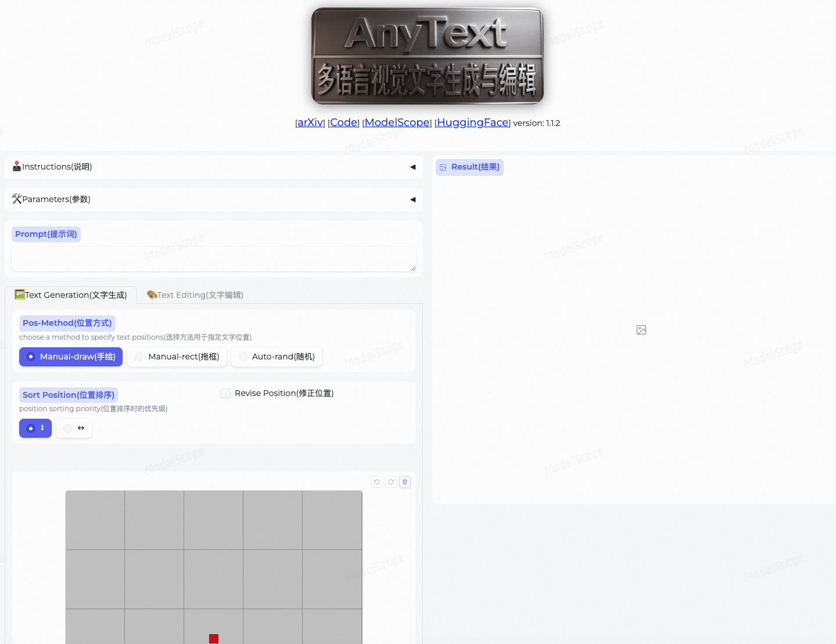Screen dimensions: 836x644
Task: Select Auto-rand position method
Action: [277, 357]
